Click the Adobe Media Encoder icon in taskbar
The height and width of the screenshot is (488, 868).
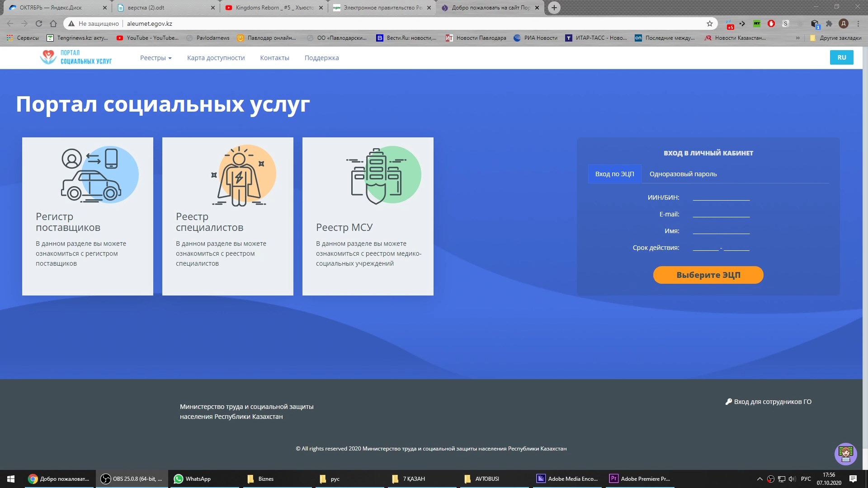coord(539,479)
